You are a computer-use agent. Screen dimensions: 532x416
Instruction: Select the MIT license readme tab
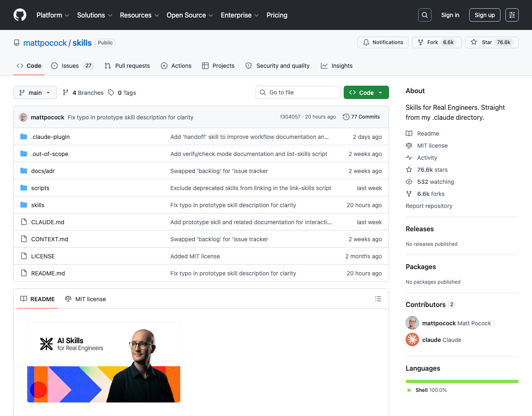86,299
